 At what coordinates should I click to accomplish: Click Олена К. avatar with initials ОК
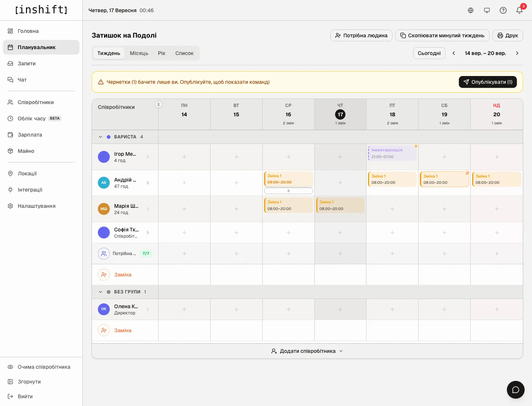(104, 309)
